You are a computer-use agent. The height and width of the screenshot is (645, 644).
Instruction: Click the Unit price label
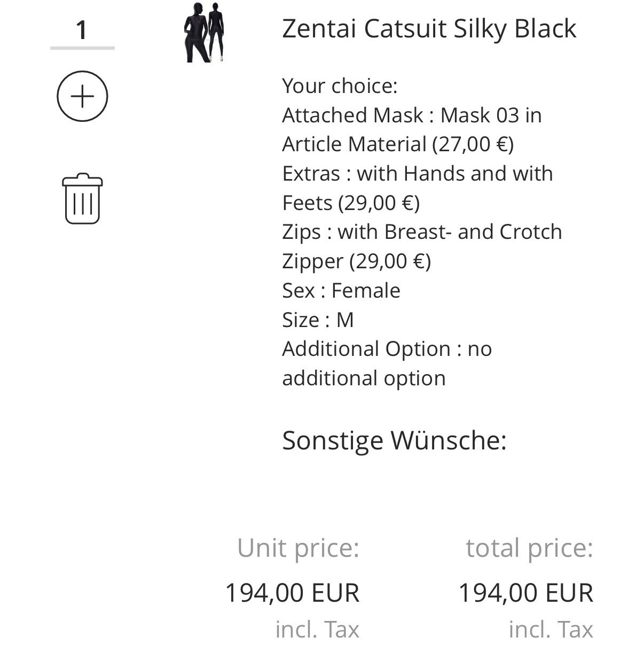298,548
